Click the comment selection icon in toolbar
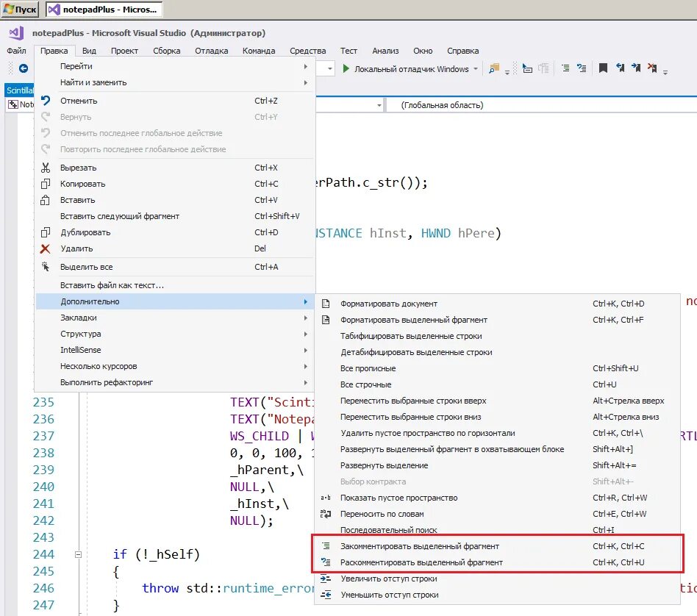This screenshot has width=697, height=616. tap(565, 68)
